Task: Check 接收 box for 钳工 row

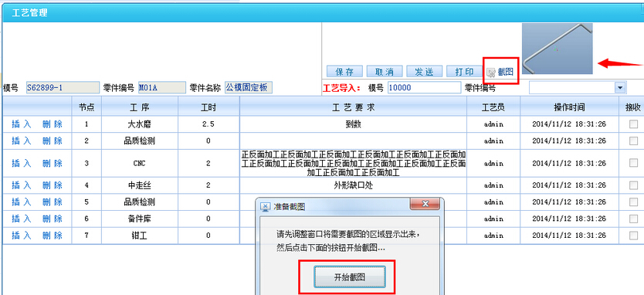Action: tap(633, 236)
